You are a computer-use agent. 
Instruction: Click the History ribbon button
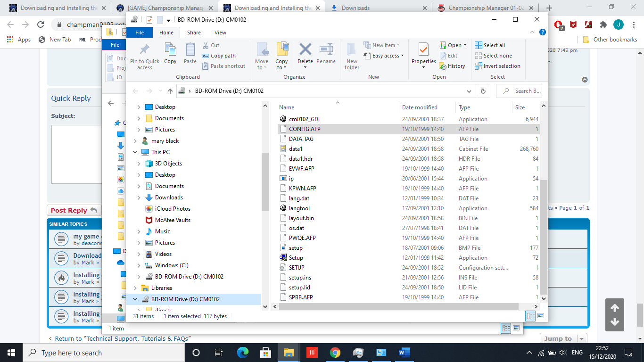pyautogui.click(x=452, y=66)
